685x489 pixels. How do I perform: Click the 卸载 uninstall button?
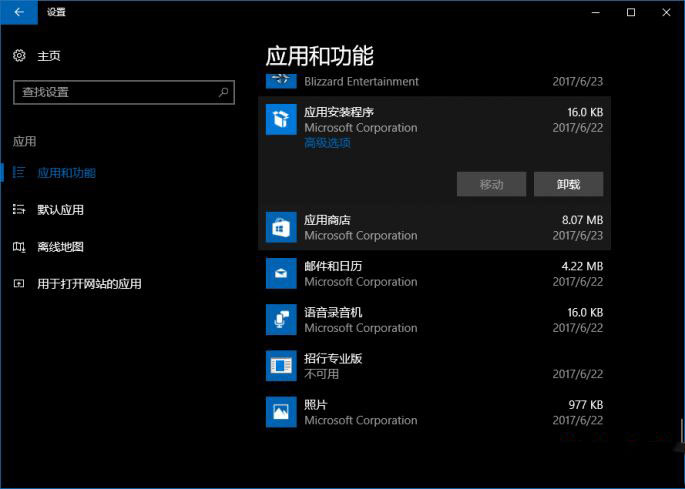pyautogui.click(x=568, y=184)
